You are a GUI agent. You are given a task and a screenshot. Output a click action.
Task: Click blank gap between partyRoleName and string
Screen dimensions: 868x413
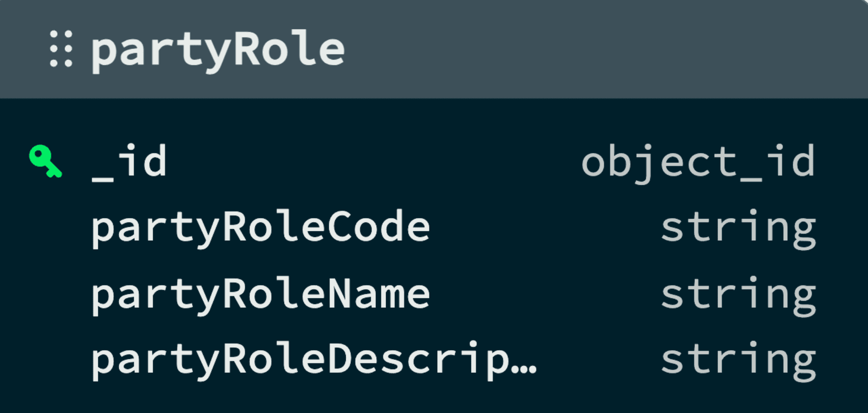point(545,294)
